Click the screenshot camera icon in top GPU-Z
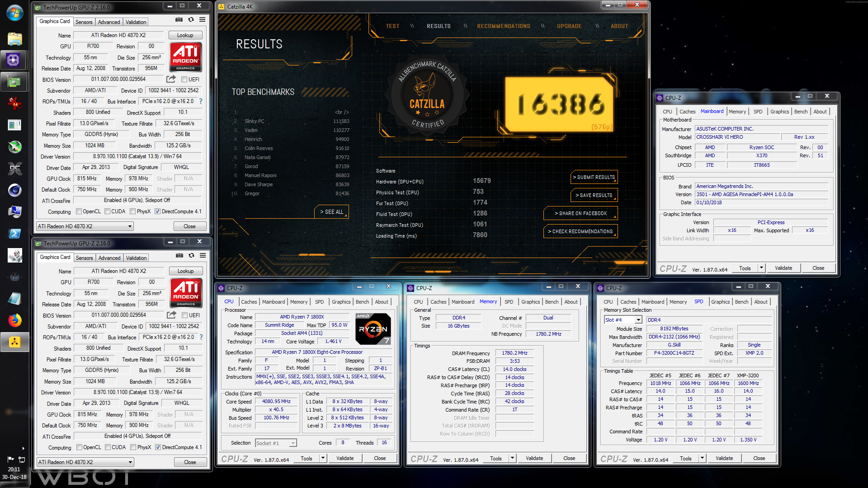 (x=179, y=20)
